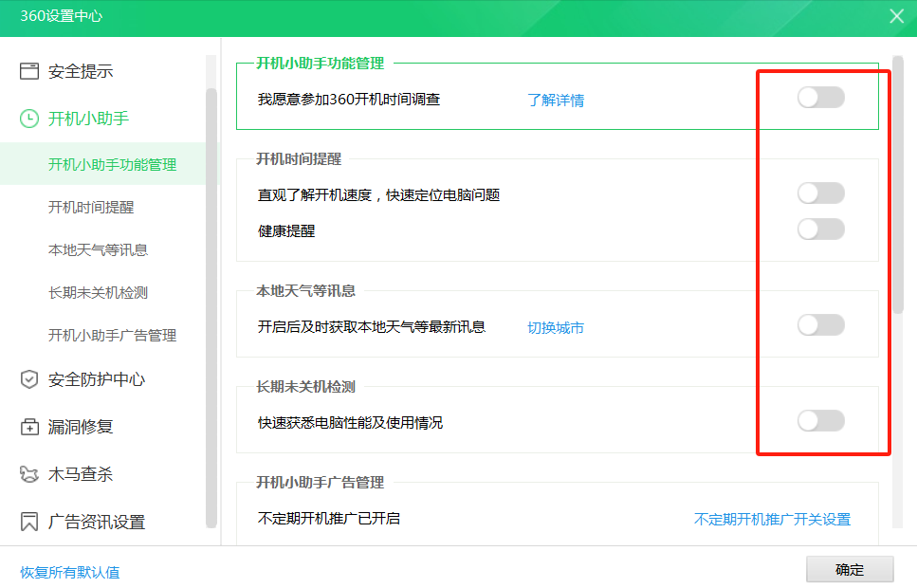Toggle 快速获悉电脑性能及使用情况 switch
This screenshot has height=588, width=917.
(x=820, y=421)
